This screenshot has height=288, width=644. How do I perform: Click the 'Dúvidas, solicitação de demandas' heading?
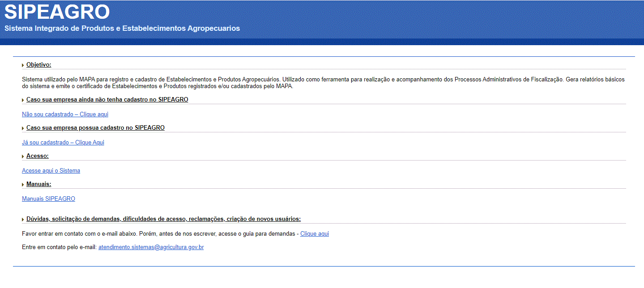[x=163, y=219]
